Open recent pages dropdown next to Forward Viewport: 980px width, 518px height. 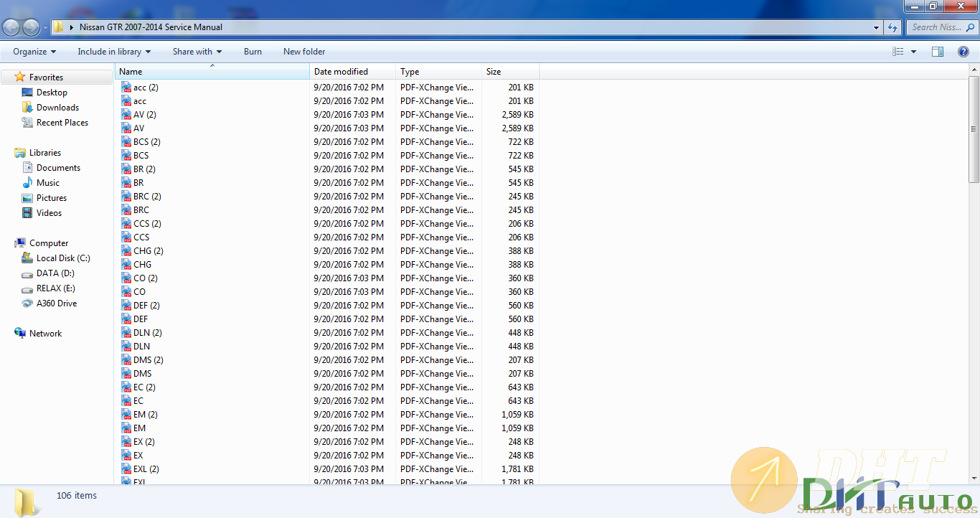coord(46,27)
